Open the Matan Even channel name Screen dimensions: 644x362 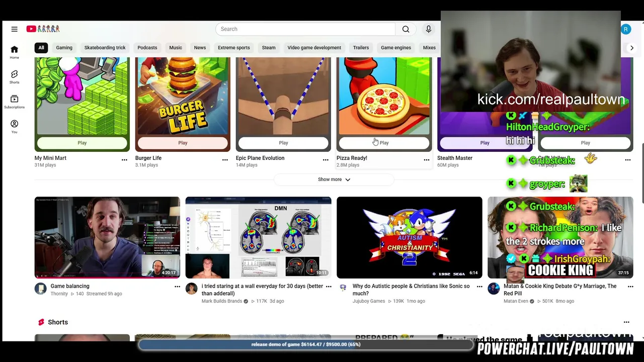coord(516,301)
